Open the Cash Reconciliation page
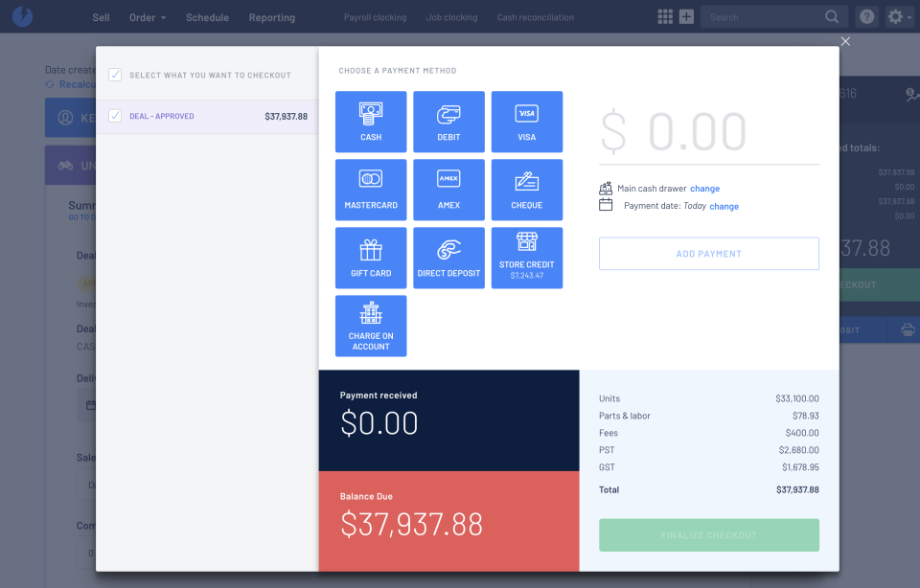Viewport: 920px width, 588px height. pos(534,16)
